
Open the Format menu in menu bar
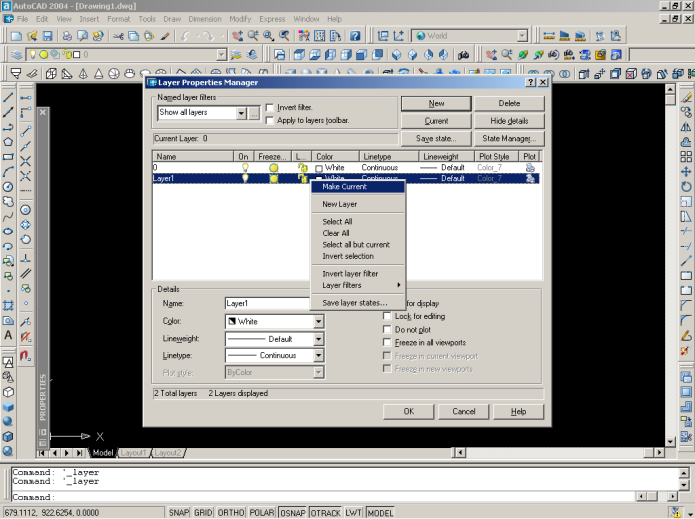pos(119,19)
